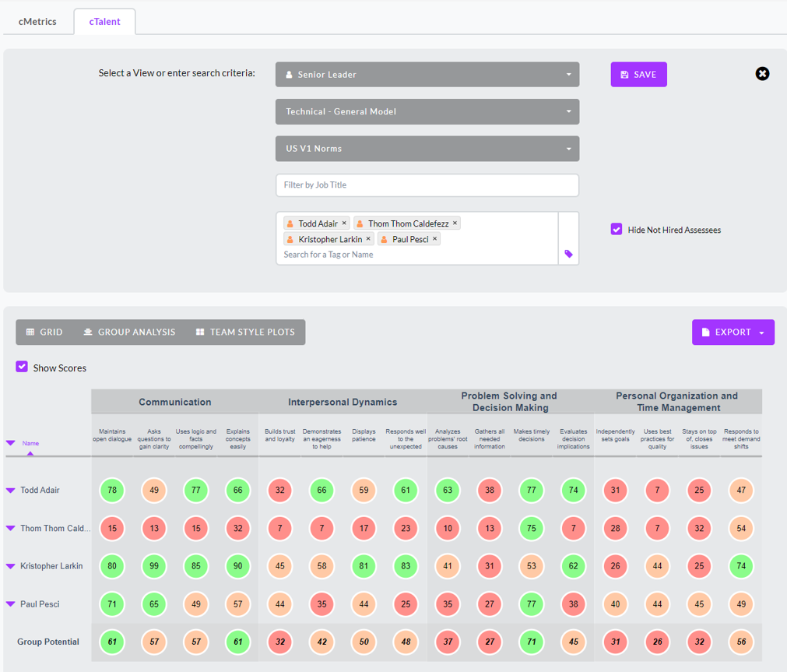Viewport: 787px width, 672px height.
Task: Click the SAVE button
Action: 638,74
